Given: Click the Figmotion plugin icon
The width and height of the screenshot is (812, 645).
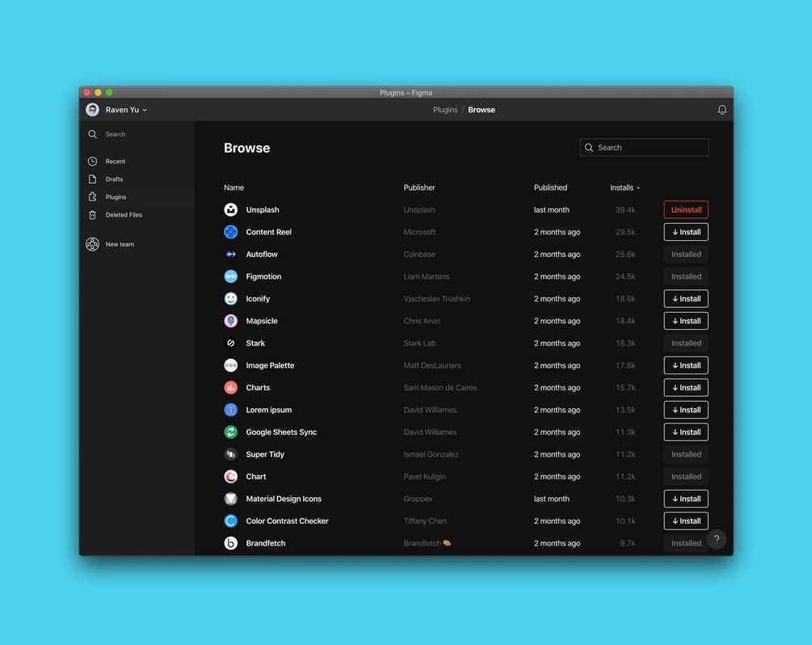Looking at the screenshot, I should (x=231, y=276).
